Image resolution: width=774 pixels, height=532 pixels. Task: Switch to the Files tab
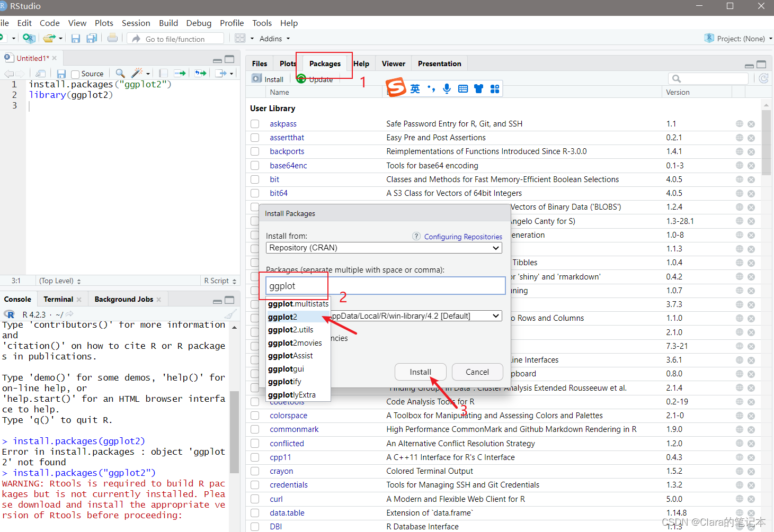pos(260,64)
